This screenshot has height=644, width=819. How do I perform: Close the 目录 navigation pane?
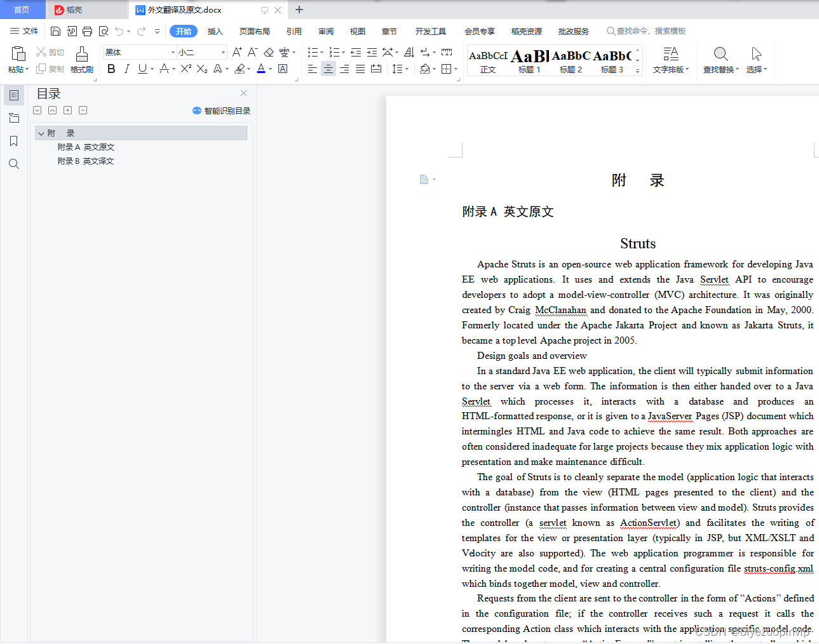tap(243, 93)
